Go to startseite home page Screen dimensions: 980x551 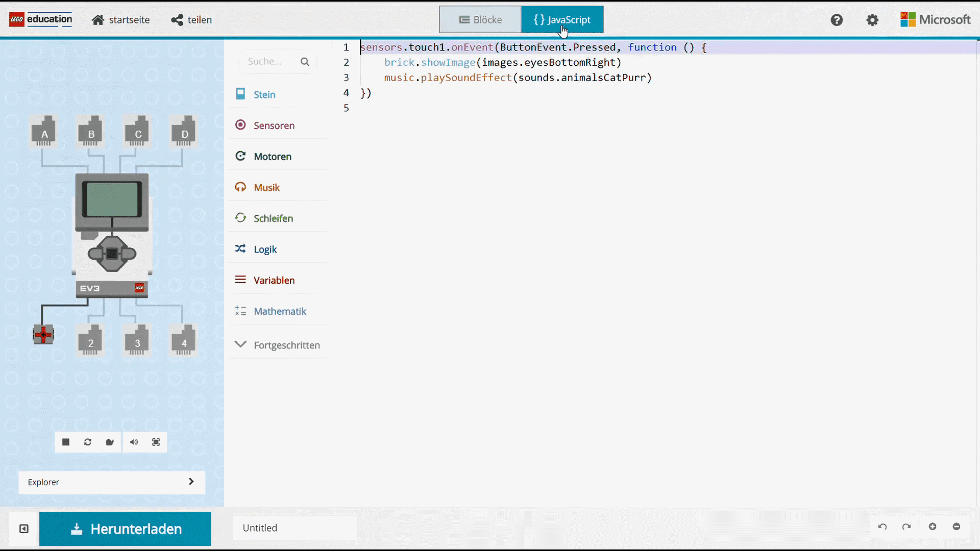(121, 20)
